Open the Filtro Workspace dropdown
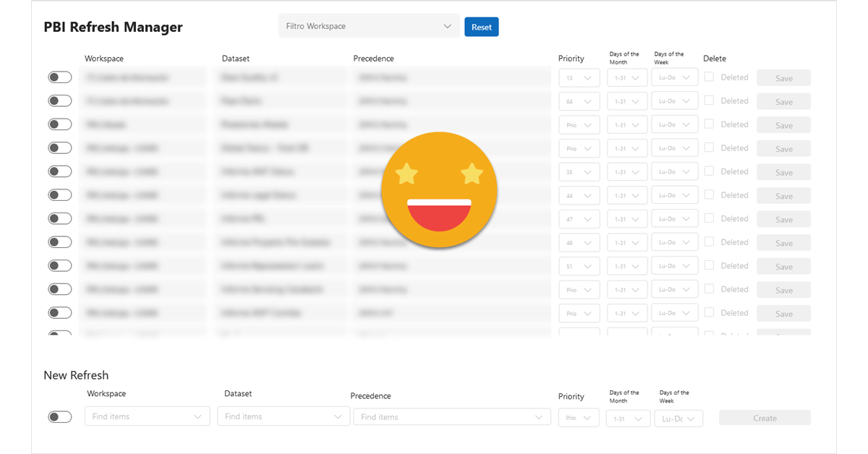 point(369,26)
